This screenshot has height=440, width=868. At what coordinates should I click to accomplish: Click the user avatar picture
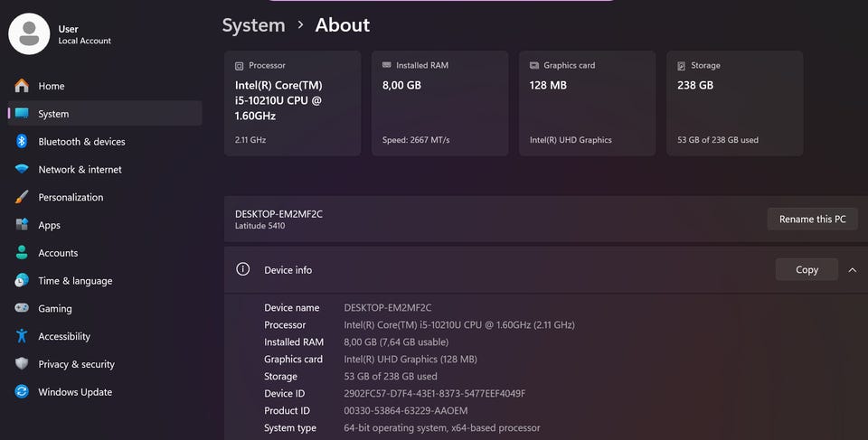pos(29,33)
